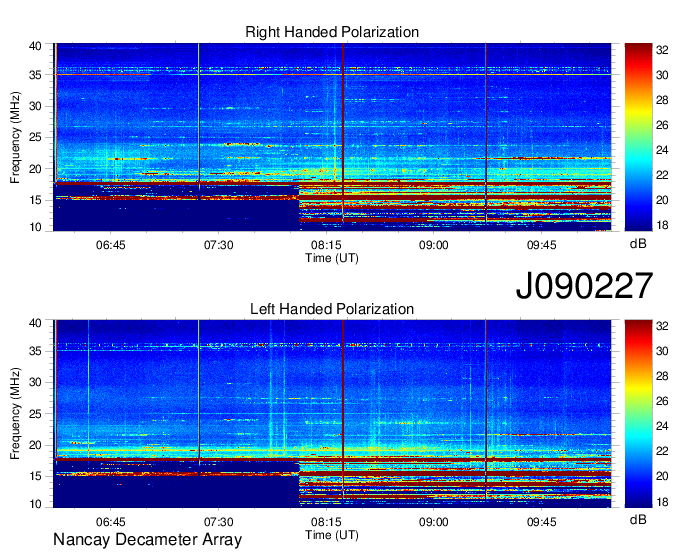
Task: Click Time (UT) label under Right Handed plot
Action: tap(332, 258)
